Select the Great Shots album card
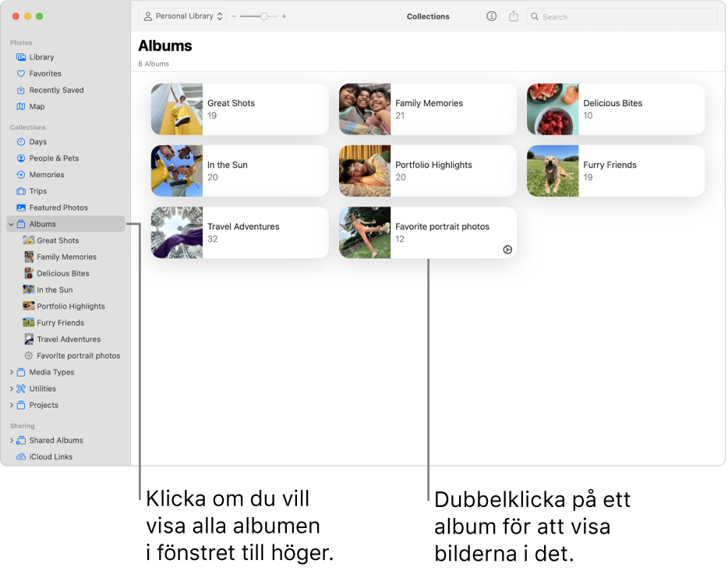Screen dimensions: 728x571 click(x=239, y=109)
